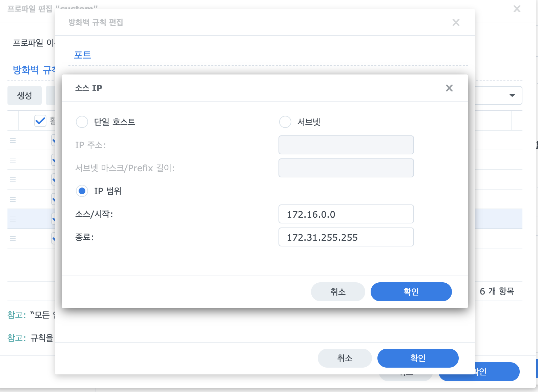Open the dropdown arrow in profile window

click(x=512, y=95)
